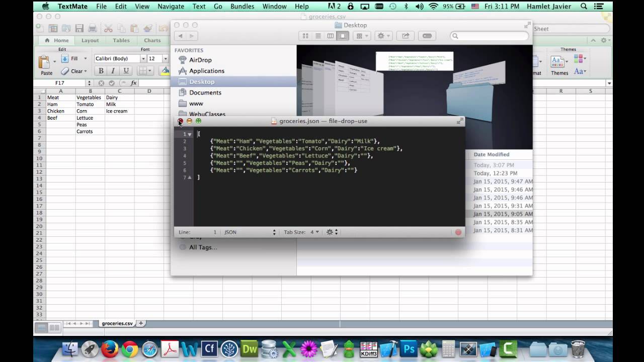Screen dimensions: 644x362
Task: Toggle Excel page layout view button
Action: (54, 327)
